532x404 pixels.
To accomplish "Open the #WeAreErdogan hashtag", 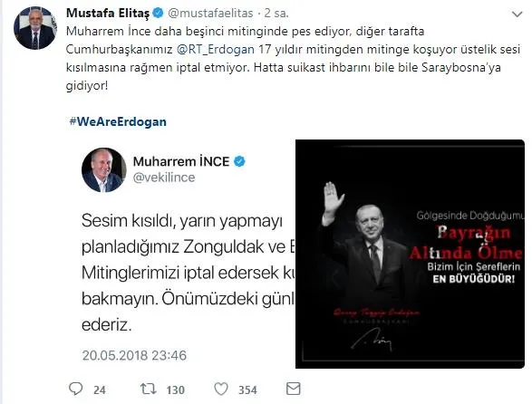I will (118, 121).
